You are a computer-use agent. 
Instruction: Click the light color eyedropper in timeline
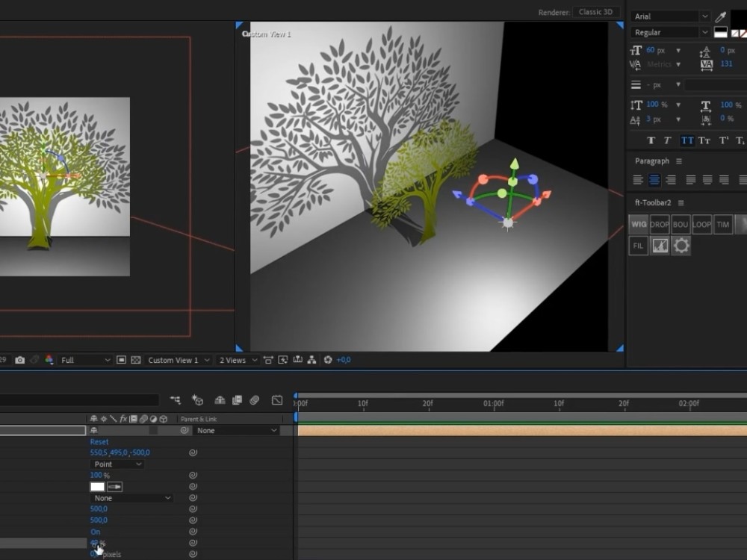(115, 487)
